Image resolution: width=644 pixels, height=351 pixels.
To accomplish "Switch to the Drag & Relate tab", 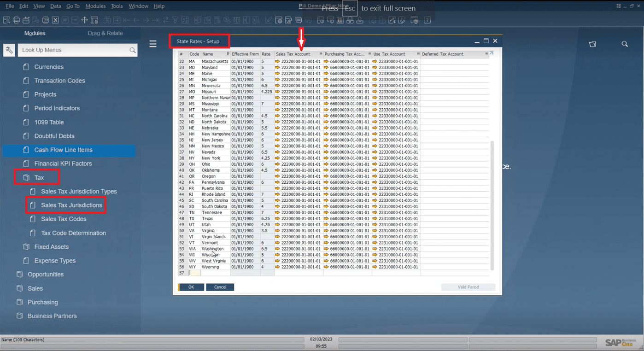I will coord(105,33).
